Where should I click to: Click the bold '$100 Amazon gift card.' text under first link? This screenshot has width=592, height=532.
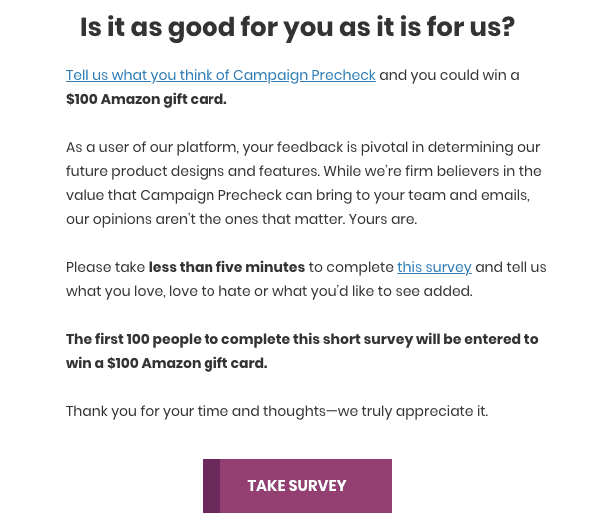[x=146, y=99]
